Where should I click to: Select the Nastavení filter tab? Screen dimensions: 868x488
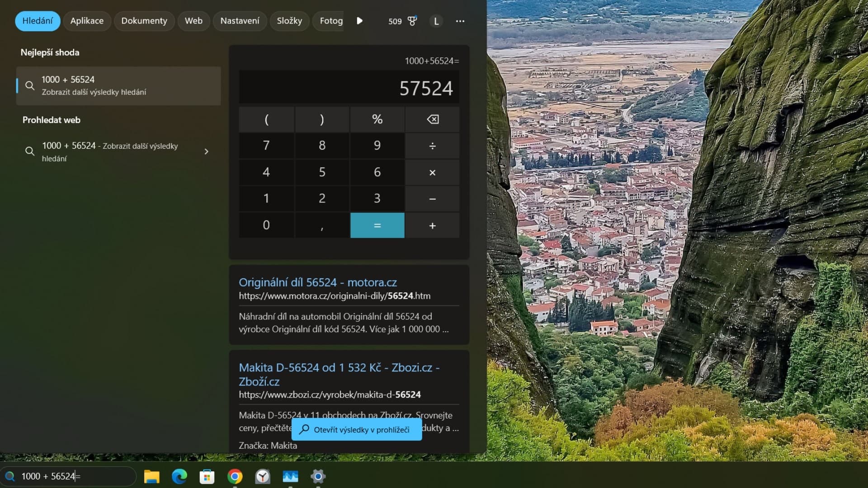click(x=240, y=21)
